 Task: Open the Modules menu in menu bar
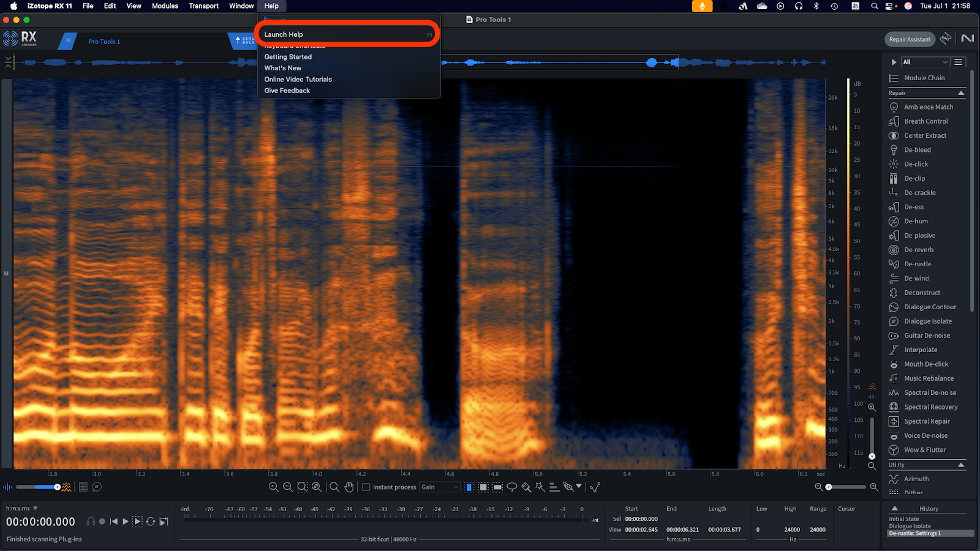coord(165,6)
